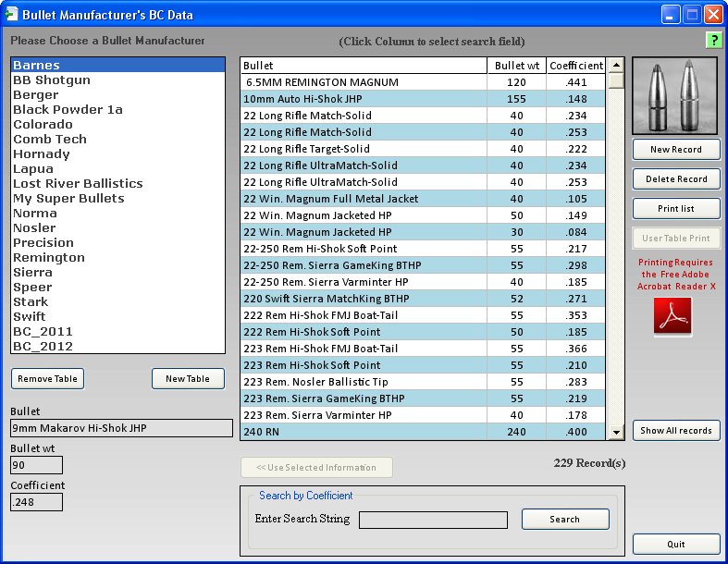Select 10mm Auto Hi-Shok JHP row
The width and height of the screenshot is (728, 564).
click(423, 99)
